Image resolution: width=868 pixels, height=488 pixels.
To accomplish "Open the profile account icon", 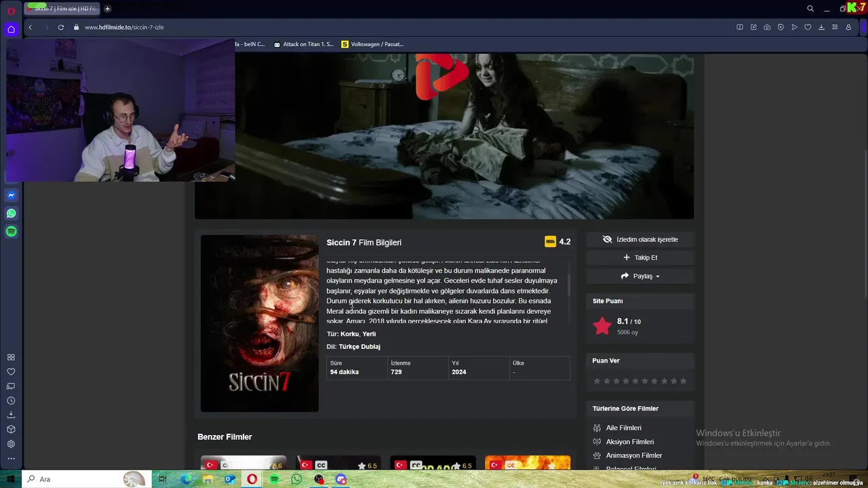I will tap(848, 27).
